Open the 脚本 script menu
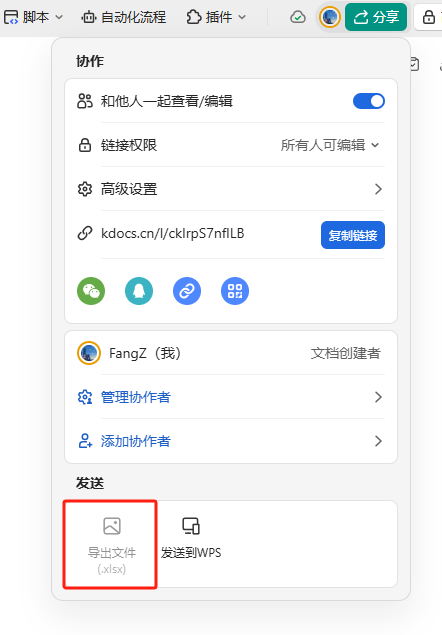Viewport: 442px width, 635px height. (33, 17)
